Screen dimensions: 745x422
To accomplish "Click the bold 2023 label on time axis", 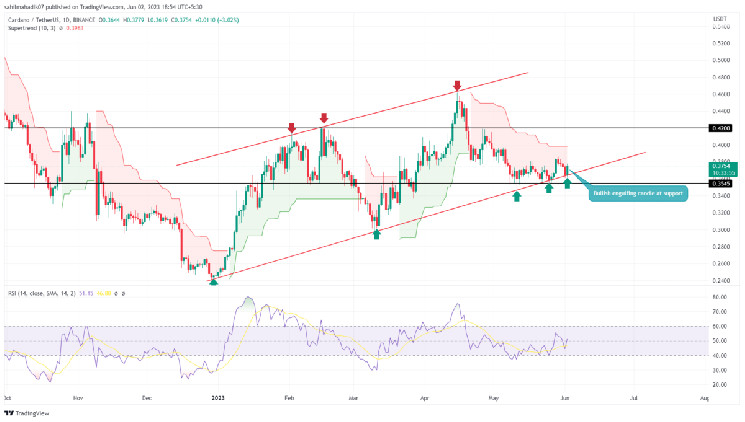I will (218, 398).
